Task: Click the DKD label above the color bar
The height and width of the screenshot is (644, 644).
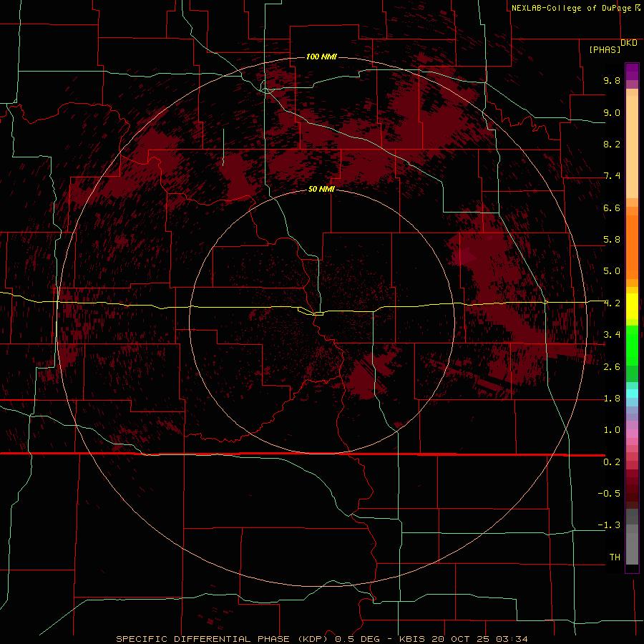Action: click(x=629, y=43)
